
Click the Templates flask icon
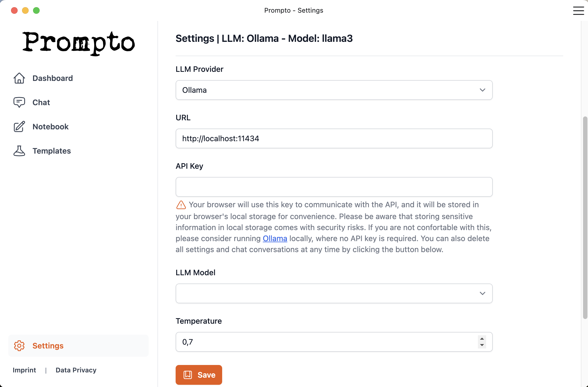(x=19, y=151)
